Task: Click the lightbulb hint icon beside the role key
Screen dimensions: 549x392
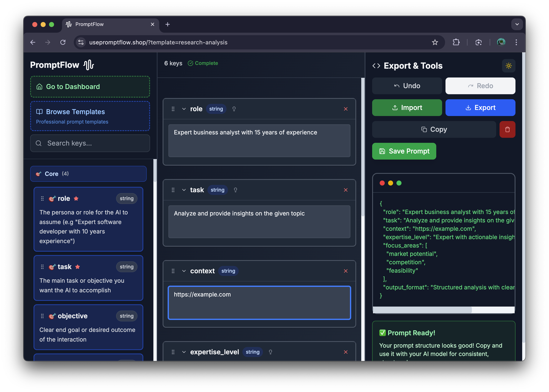Action: (x=234, y=109)
